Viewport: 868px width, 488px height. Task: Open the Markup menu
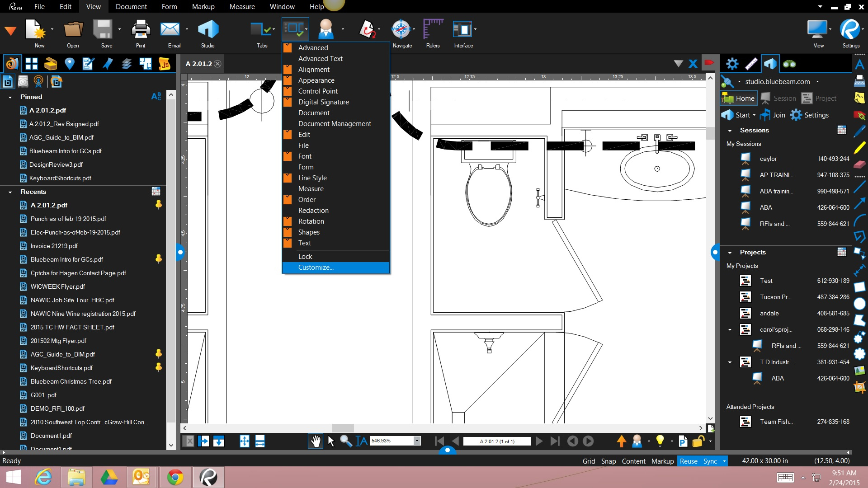203,7
